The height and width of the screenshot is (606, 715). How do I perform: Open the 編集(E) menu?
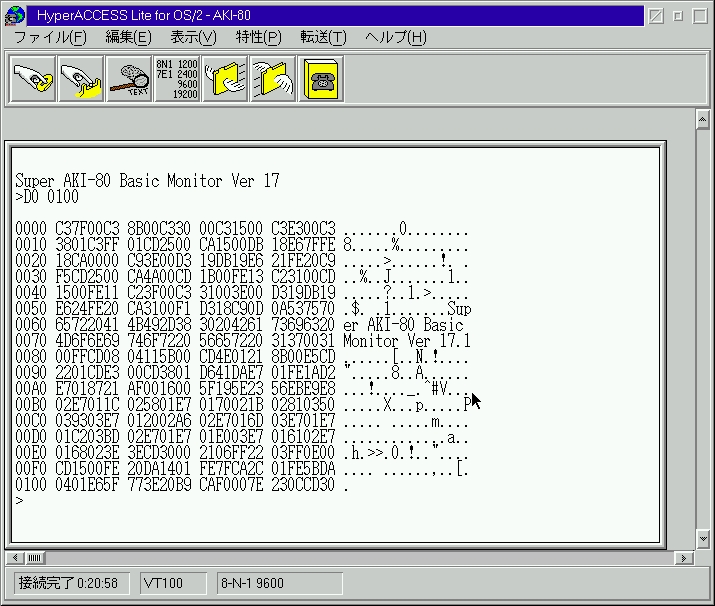pyautogui.click(x=128, y=37)
